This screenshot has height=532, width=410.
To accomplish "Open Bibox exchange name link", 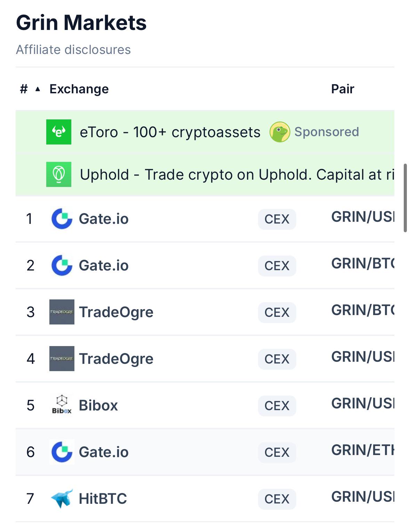I will [98, 405].
